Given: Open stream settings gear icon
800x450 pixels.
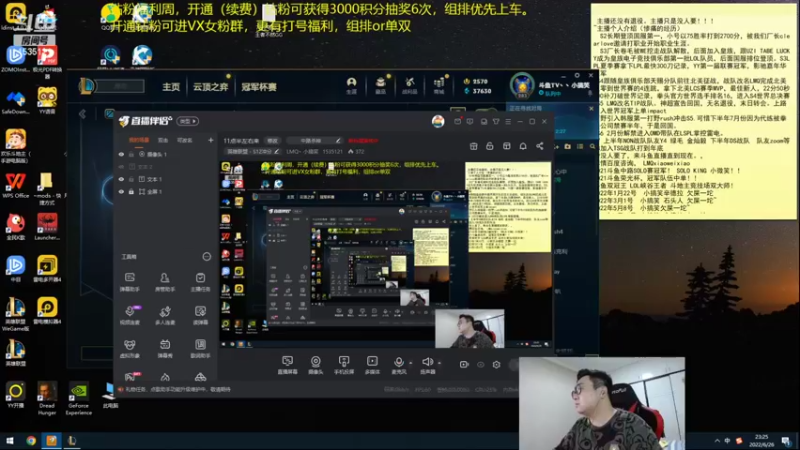Looking at the screenshot, I should coord(496,365).
